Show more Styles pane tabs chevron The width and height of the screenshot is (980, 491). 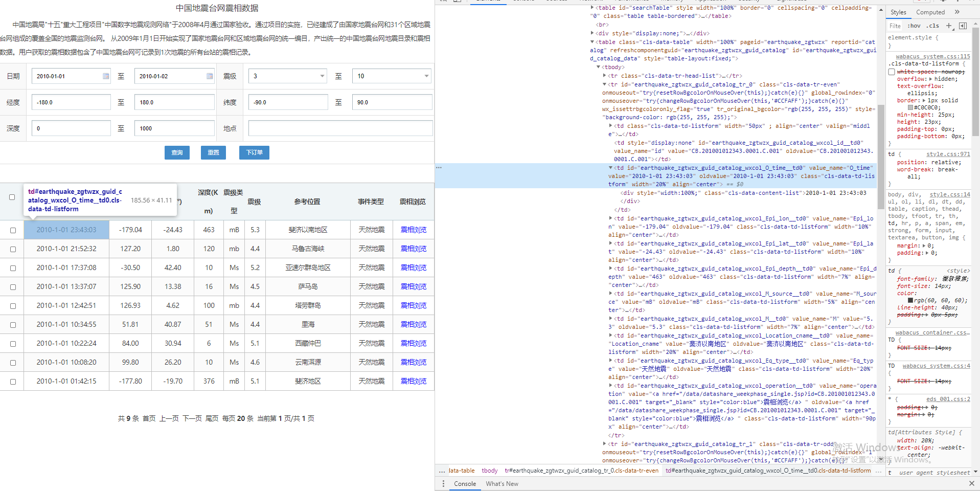click(957, 12)
